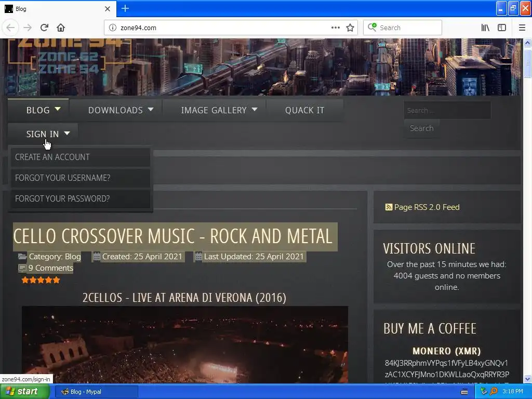Click the SIGN IN menu item
This screenshot has height=399, width=532.
(43, 135)
